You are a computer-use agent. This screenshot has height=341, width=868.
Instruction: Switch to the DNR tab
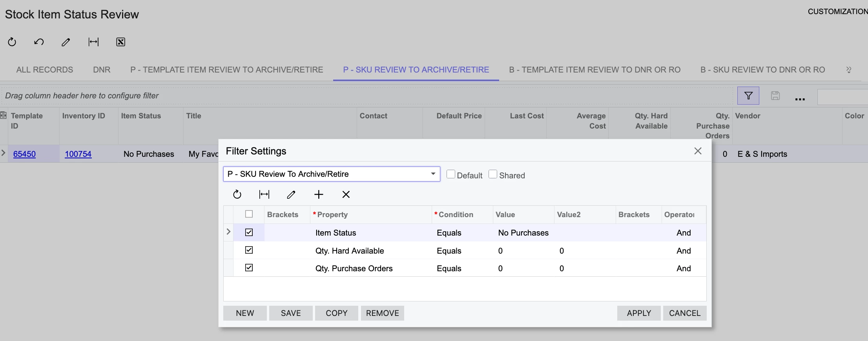pos(102,70)
